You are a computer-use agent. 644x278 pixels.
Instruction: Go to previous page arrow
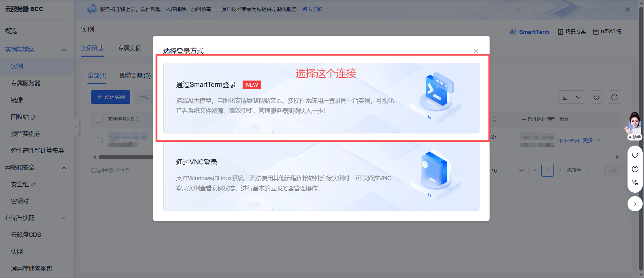tap(535, 170)
